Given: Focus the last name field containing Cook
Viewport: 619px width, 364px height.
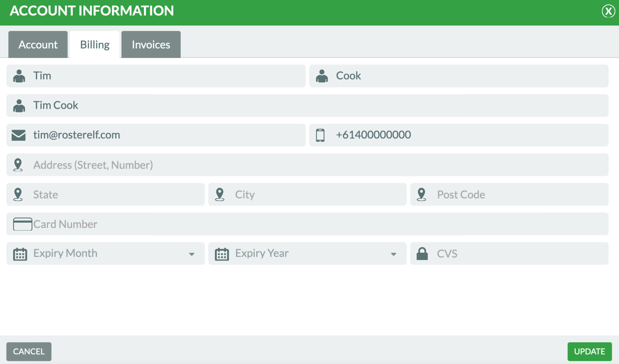Looking at the screenshot, I should (459, 76).
